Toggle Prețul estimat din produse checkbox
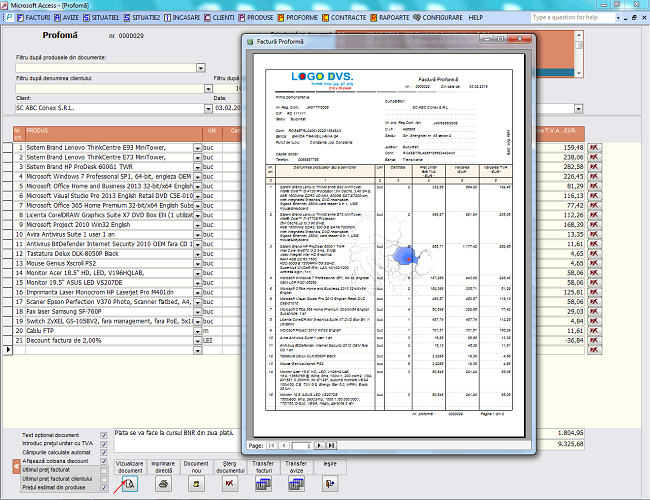 pyautogui.click(x=104, y=488)
